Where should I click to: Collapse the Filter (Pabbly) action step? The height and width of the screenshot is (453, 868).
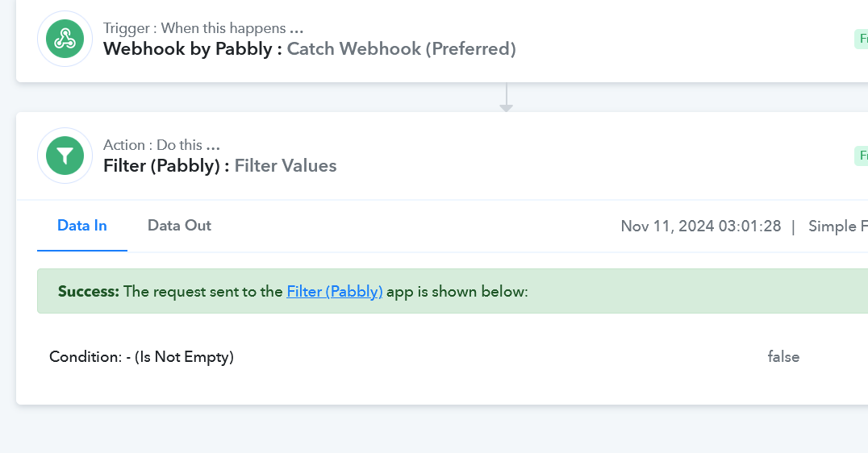click(x=442, y=156)
